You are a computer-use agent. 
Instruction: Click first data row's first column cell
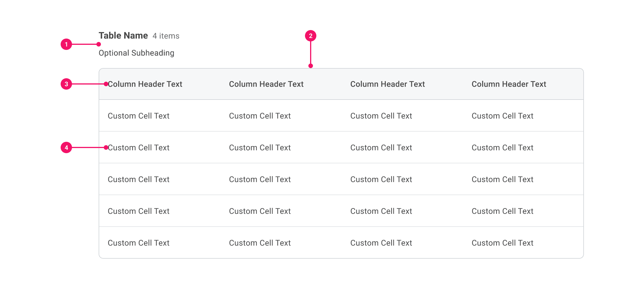point(139,116)
